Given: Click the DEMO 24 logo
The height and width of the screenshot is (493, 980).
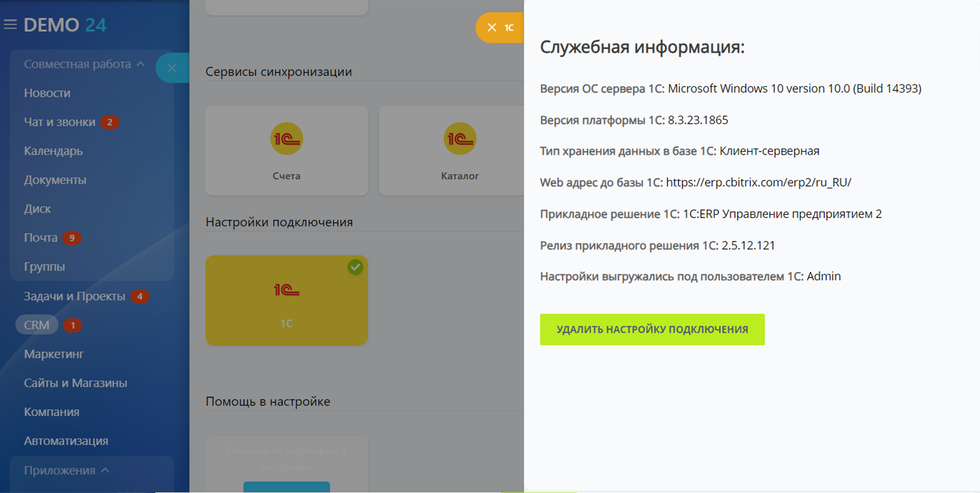Looking at the screenshot, I should pyautogui.click(x=65, y=25).
